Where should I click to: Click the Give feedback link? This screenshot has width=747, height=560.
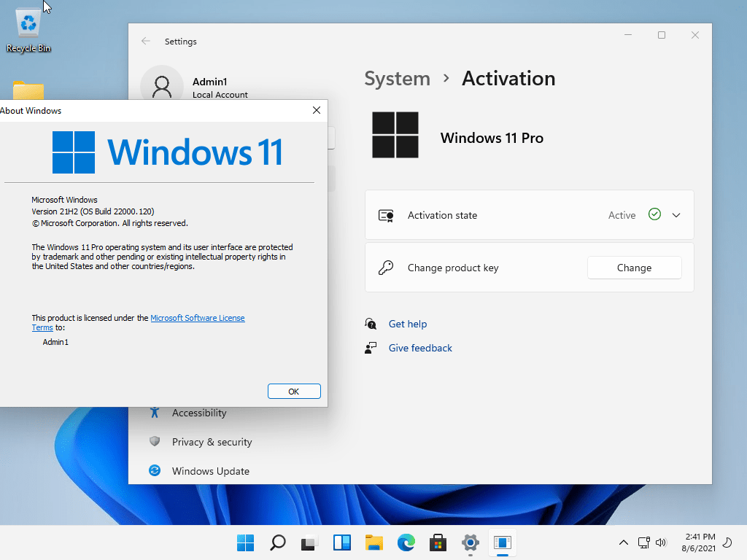420,348
